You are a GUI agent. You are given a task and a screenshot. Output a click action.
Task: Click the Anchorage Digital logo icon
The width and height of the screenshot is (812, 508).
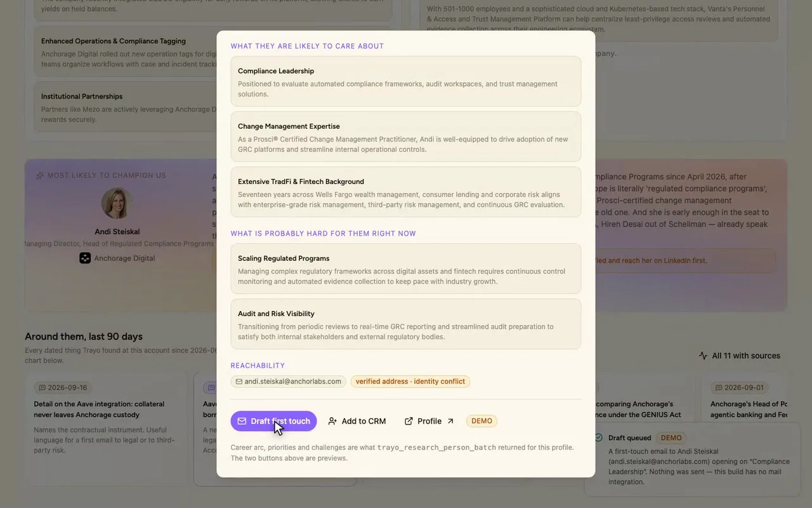click(85, 258)
